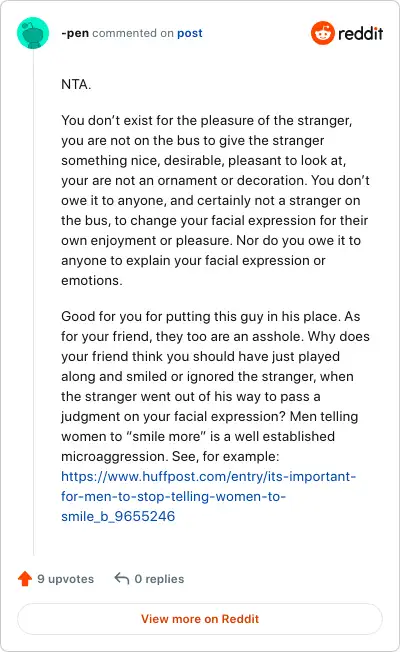Click the "9 upvotes" count label
The height and width of the screenshot is (652, 400).
(x=66, y=579)
